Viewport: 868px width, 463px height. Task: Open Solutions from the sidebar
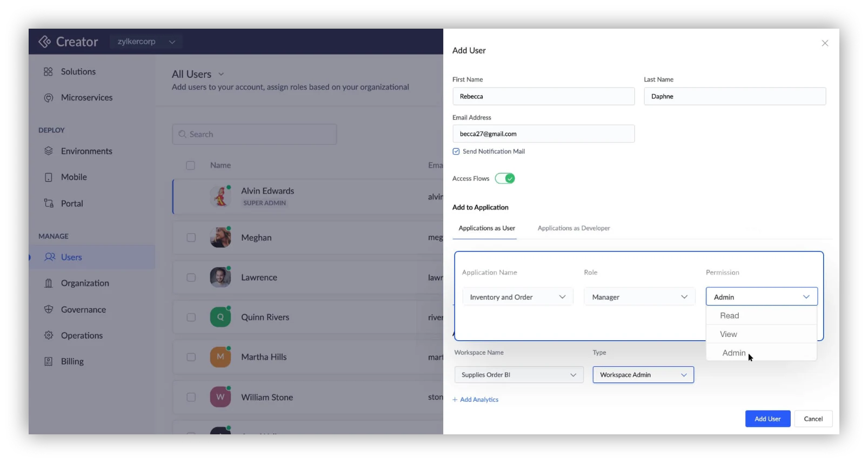coord(78,71)
